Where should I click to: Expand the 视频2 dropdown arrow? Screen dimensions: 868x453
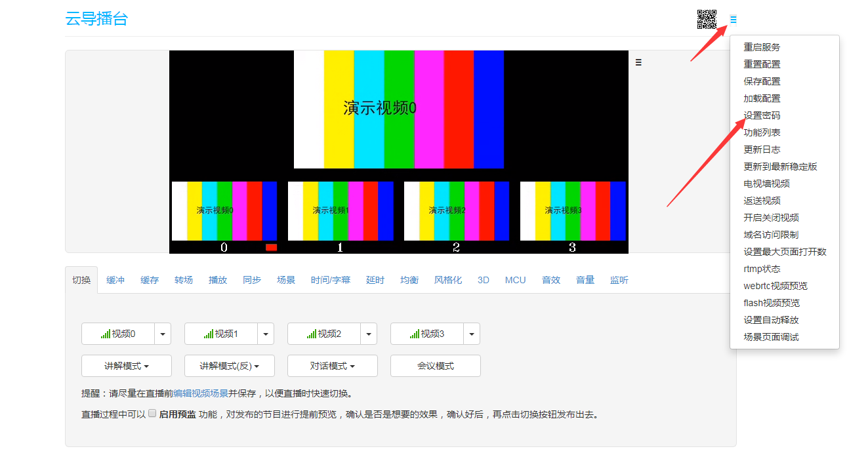[x=369, y=334]
